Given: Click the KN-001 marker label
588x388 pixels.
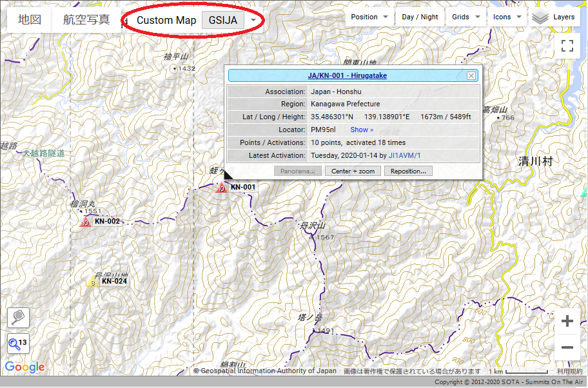Looking at the screenshot, I should coord(242,187).
